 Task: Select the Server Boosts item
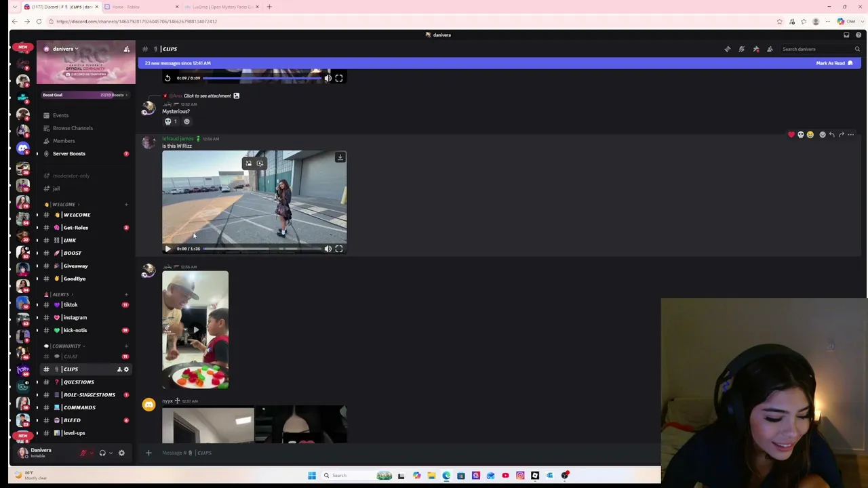[x=85, y=154]
